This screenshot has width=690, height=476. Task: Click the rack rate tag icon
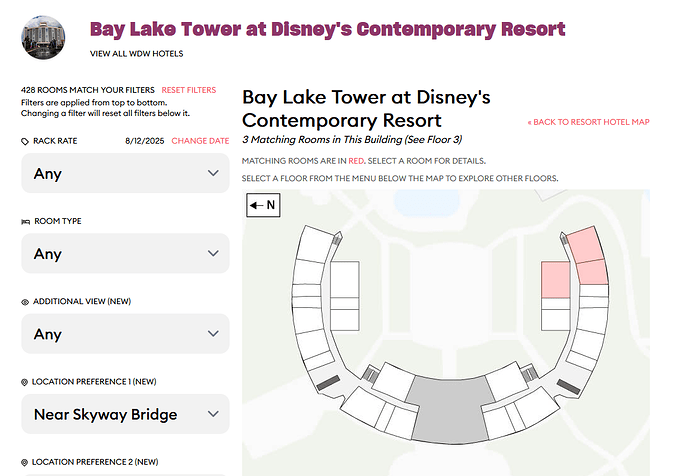(25, 141)
